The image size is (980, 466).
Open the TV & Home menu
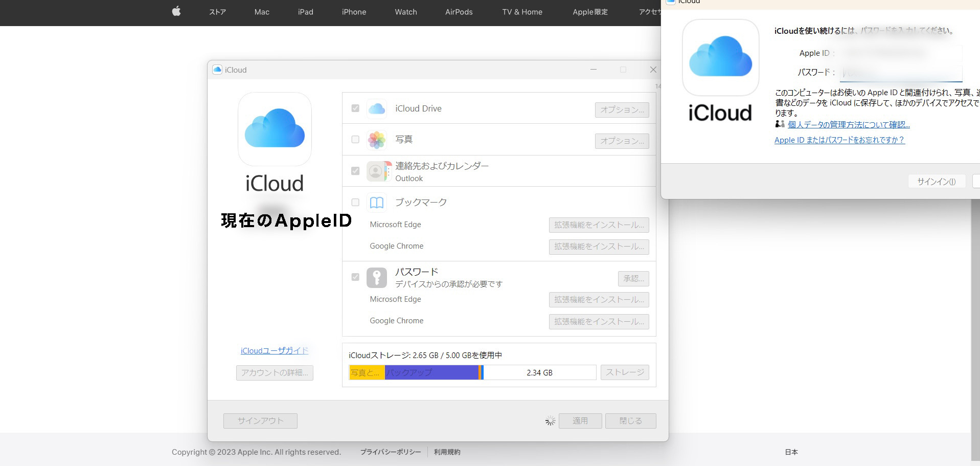pos(522,12)
